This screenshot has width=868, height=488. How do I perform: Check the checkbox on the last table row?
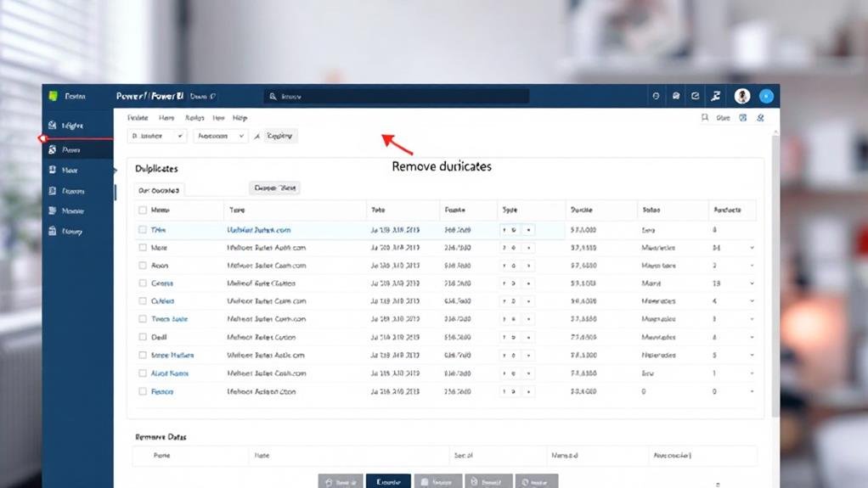click(x=143, y=391)
